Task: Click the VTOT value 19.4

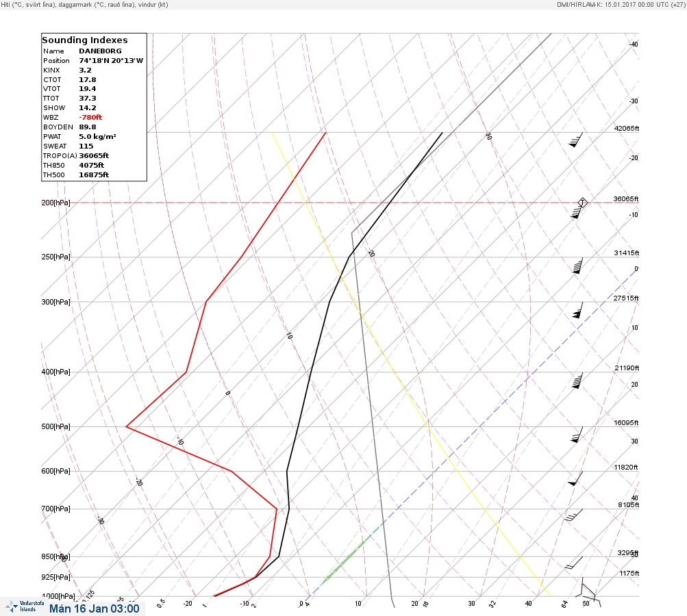Action: pyautogui.click(x=88, y=88)
